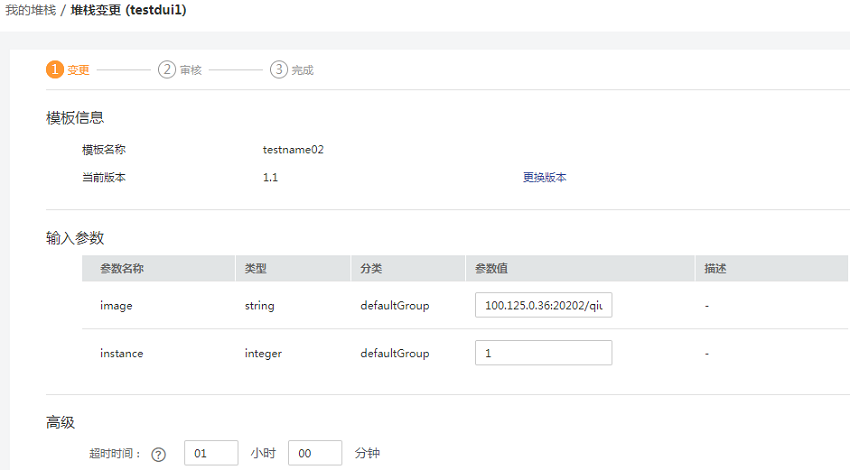Click the 审核 step label
This screenshot has width=850, height=470.
coord(191,70)
